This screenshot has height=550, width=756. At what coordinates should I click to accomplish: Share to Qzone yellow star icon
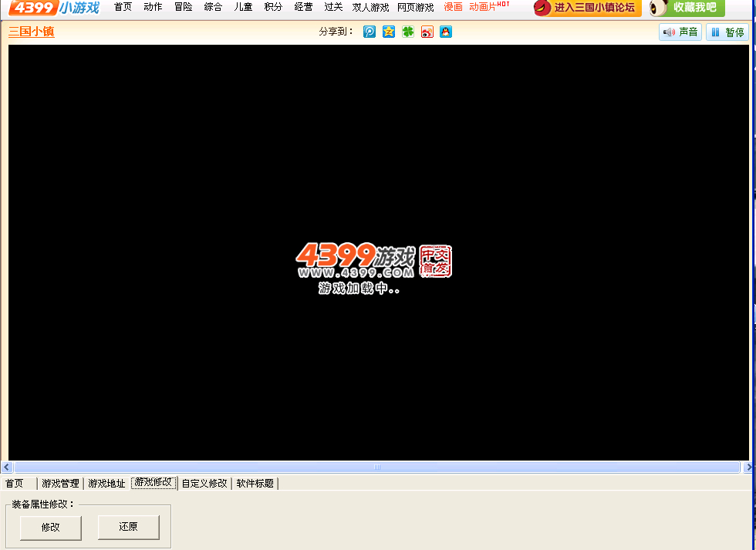pyautogui.click(x=389, y=32)
